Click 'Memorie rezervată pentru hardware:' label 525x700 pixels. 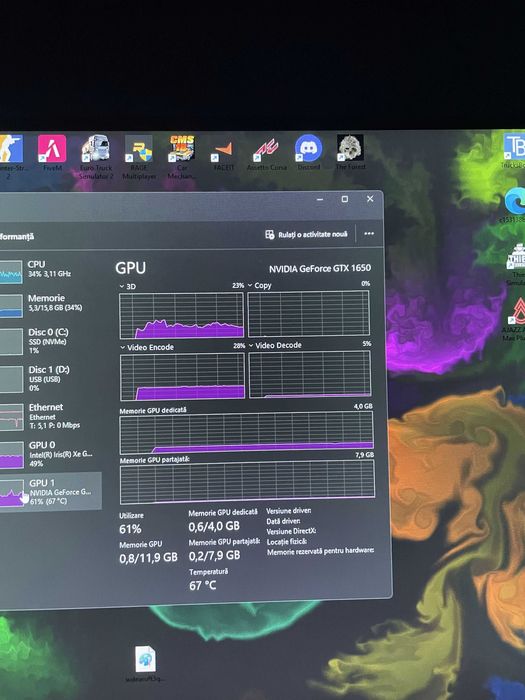point(321,552)
